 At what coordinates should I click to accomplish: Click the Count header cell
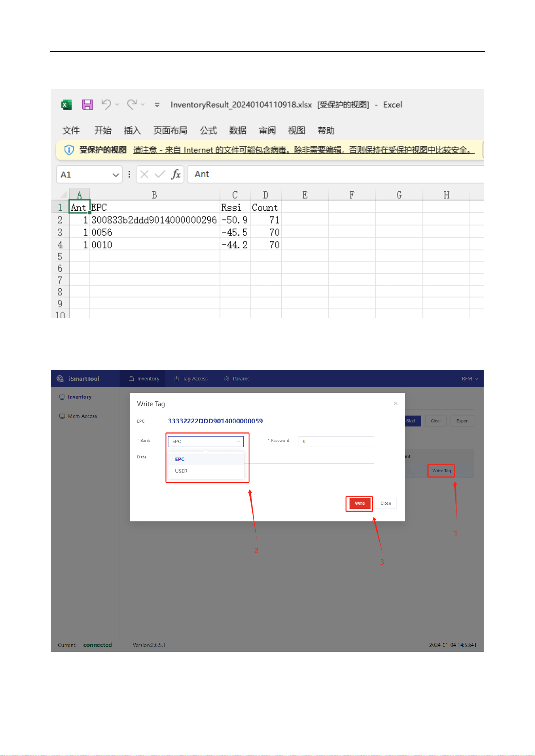[x=266, y=208]
